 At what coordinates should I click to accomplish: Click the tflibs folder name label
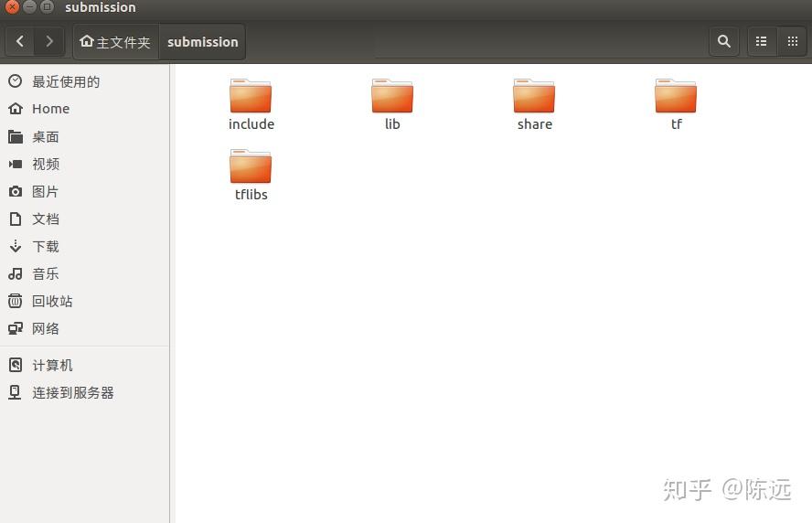point(251,195)
